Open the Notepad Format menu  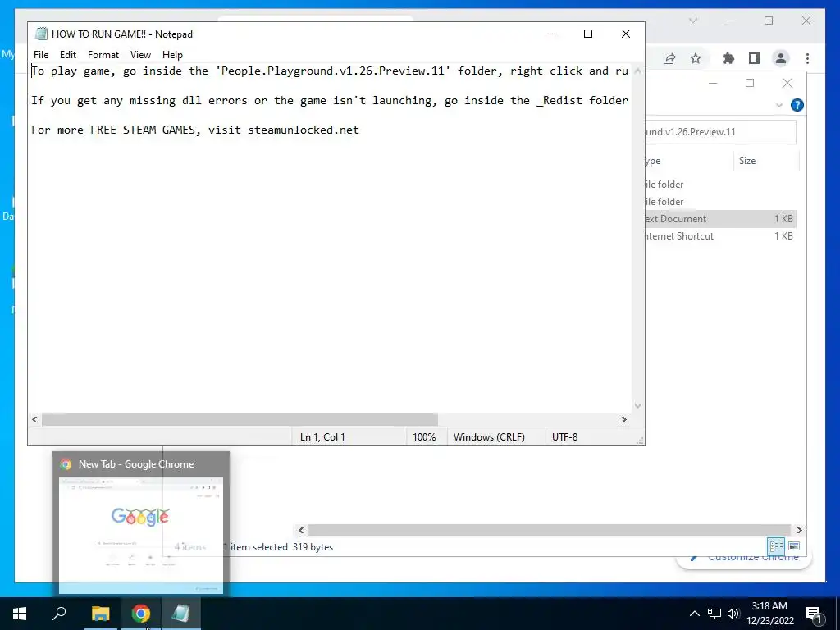click(103, 55)
